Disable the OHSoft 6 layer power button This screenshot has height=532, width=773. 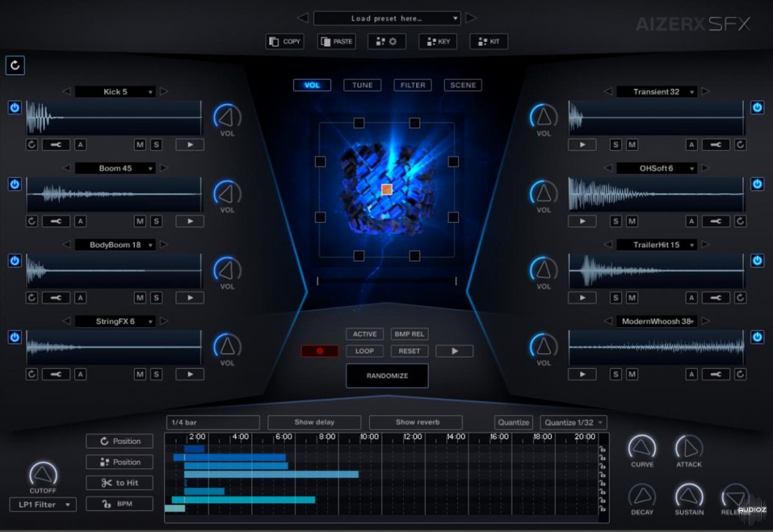click(758, 184)
